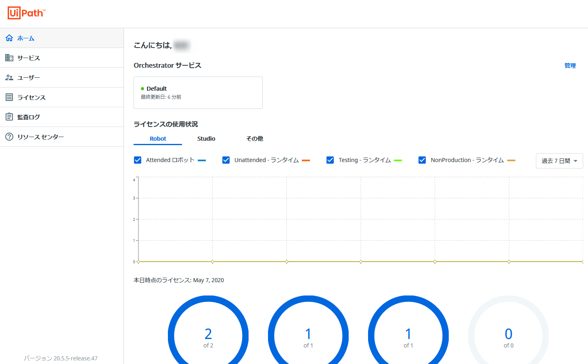Click the サービス building icon
This screenshot has width=588, height=364.
click(x=9, y=58)
